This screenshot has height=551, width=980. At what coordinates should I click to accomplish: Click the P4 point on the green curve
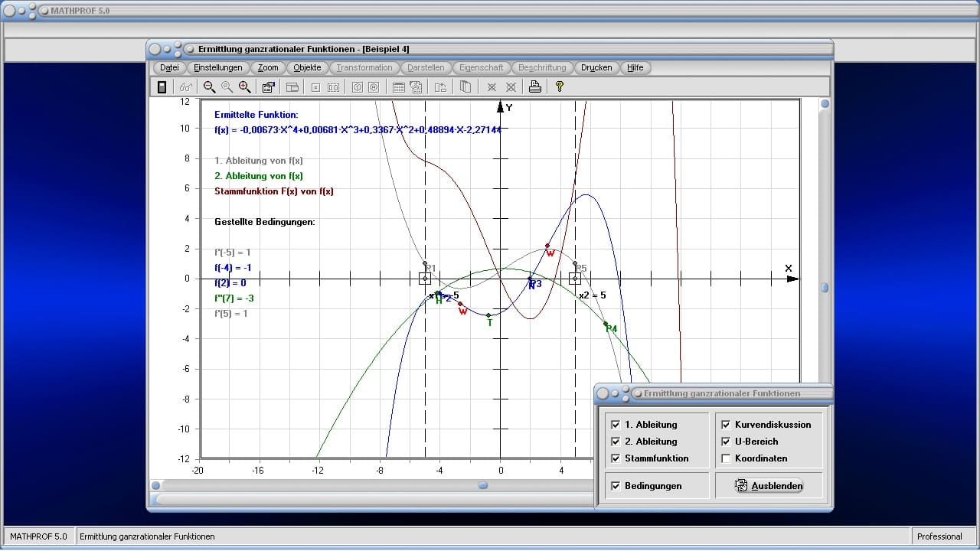point(606,324)
